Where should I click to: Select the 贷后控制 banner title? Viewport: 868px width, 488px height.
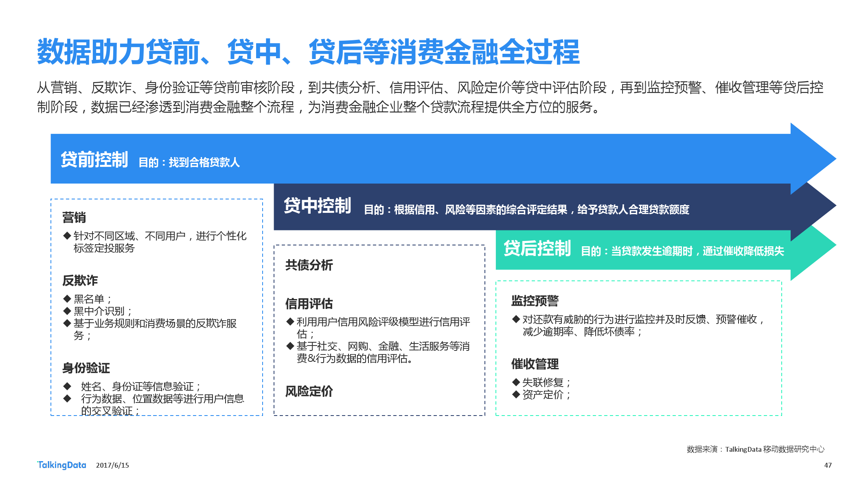point(537,248)
